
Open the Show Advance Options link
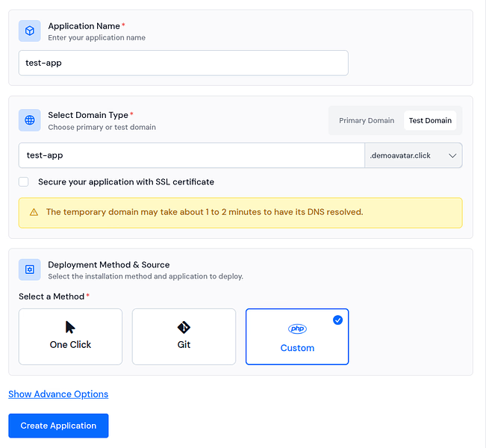58,394
